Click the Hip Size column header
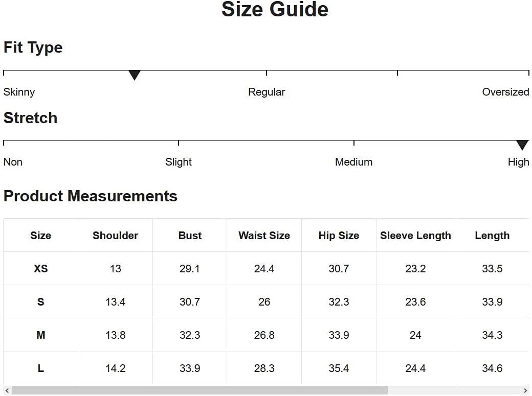The width and height of the screenshot is (532, 396). pos(339,235)
